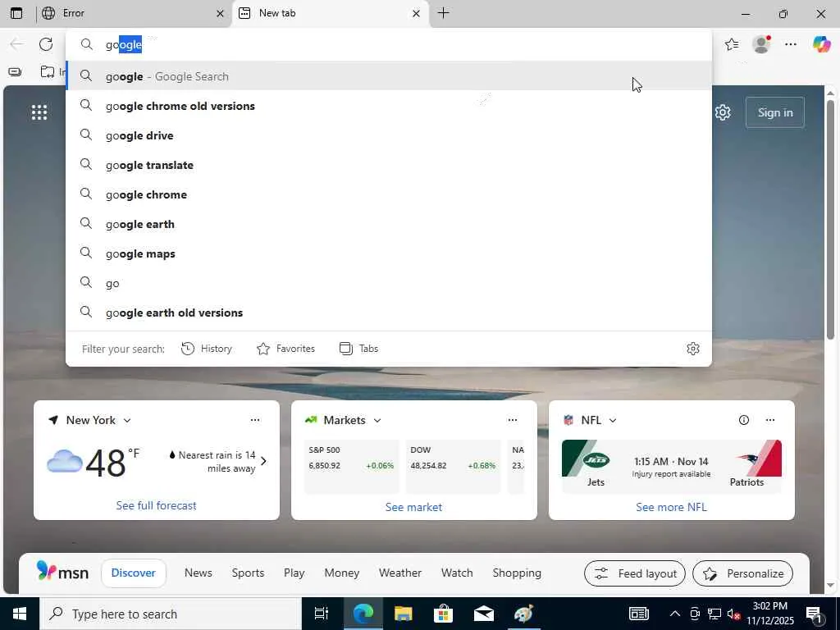Select the 'google - Google Search' suggestion
This screenshot has height=630, width=840.
coord(389,76)
